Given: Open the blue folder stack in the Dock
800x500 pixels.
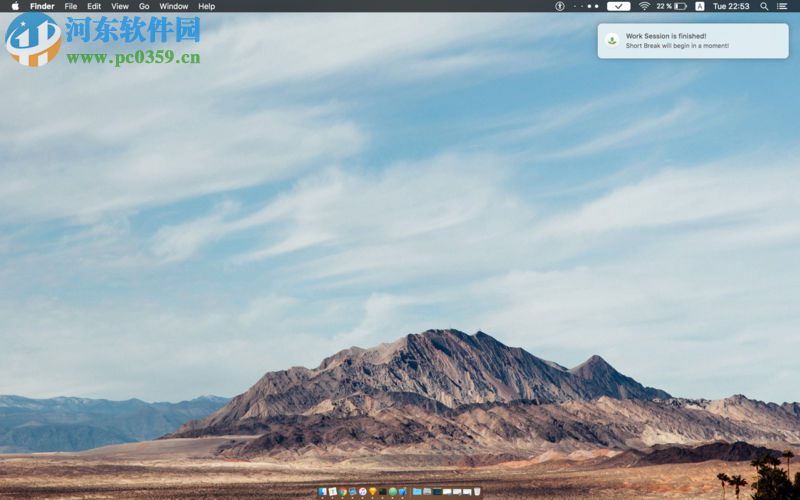Looking at the screenshot, I should [417, 492].
